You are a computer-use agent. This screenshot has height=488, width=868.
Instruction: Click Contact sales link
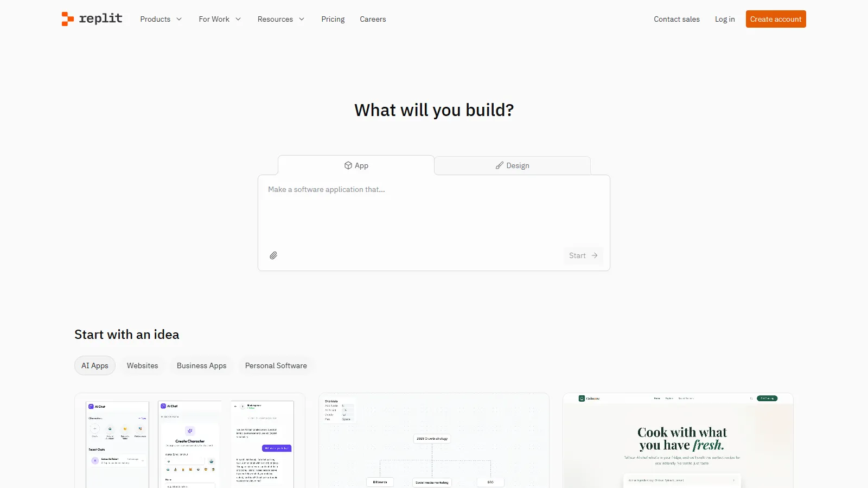[676, 19]
